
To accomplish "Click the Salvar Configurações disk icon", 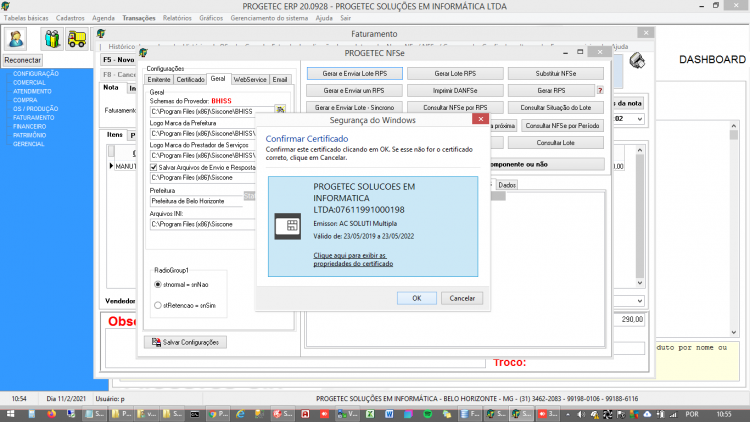I will (156, 342).
